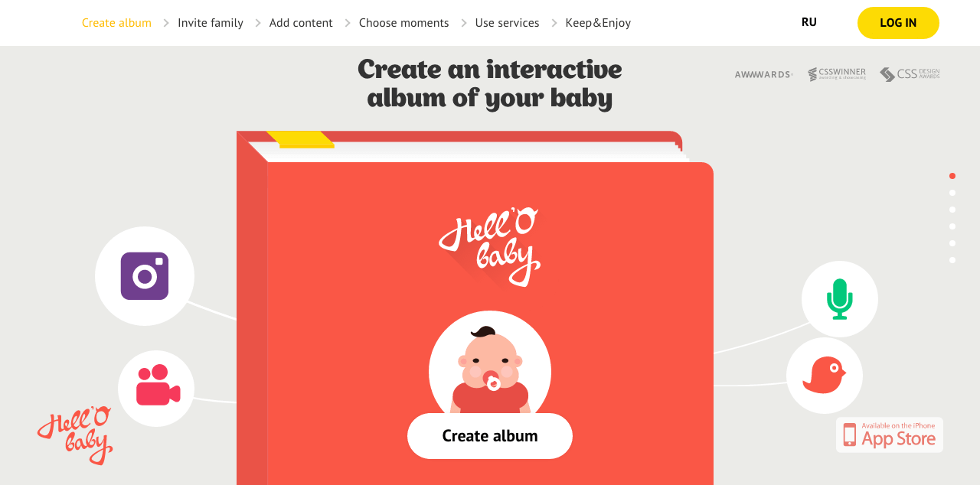This screenshot has width=980, height=485.
Task: Open the Choose moments step
Action: pyautogui.click(x=404, y=23)
